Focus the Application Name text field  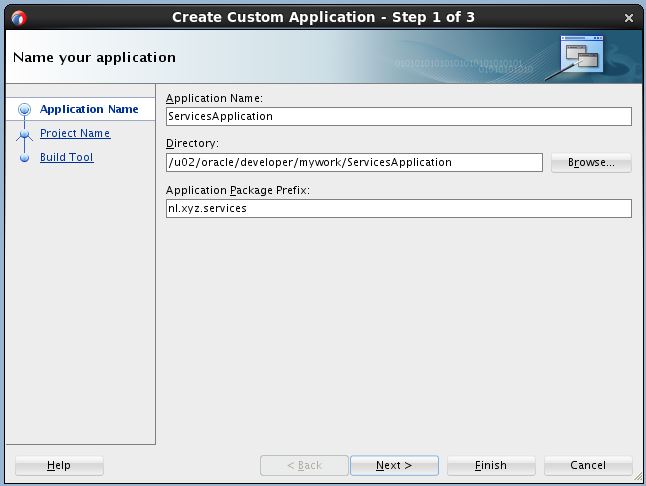pos(398,116)
